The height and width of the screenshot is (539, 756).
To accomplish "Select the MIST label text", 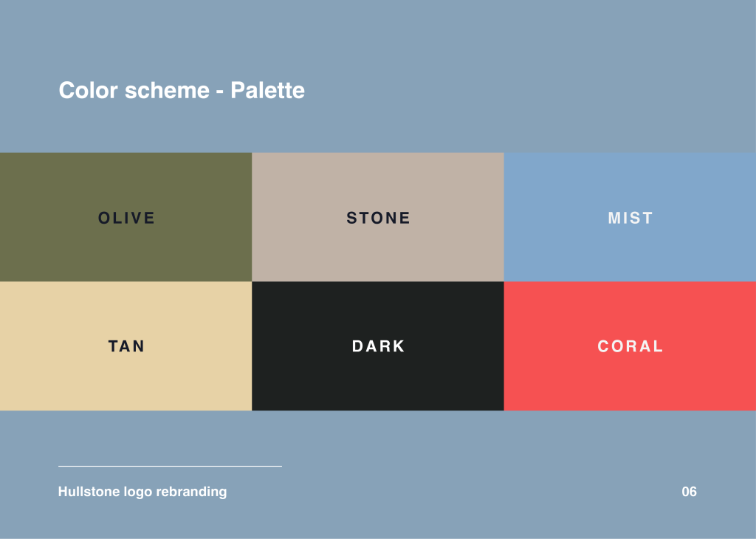I will click(630, 218).
